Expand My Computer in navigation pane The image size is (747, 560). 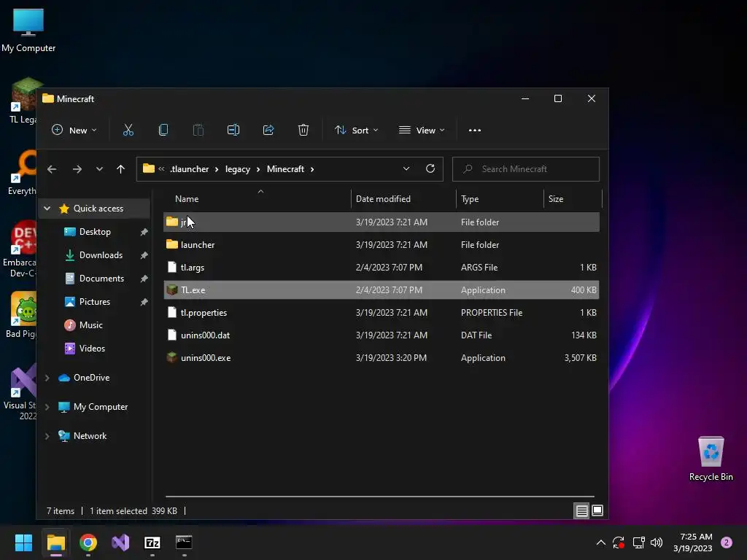[x=47, y=407]
